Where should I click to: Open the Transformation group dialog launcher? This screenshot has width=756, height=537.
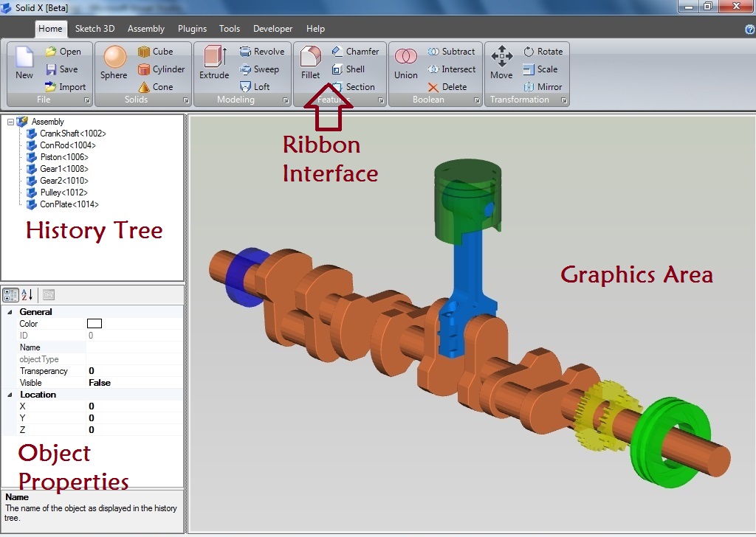pyautogui.click(x=563, y=100)
